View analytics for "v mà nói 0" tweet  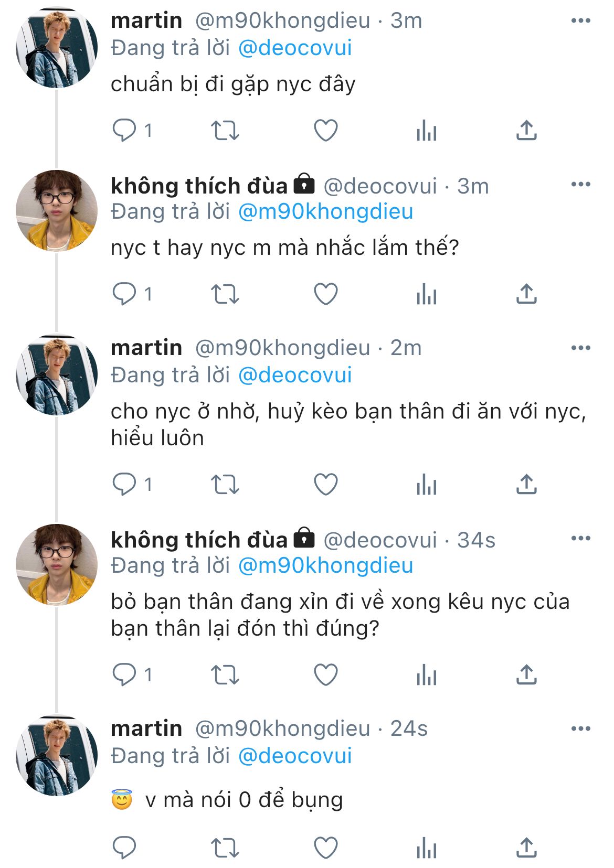tap(426, 848)
